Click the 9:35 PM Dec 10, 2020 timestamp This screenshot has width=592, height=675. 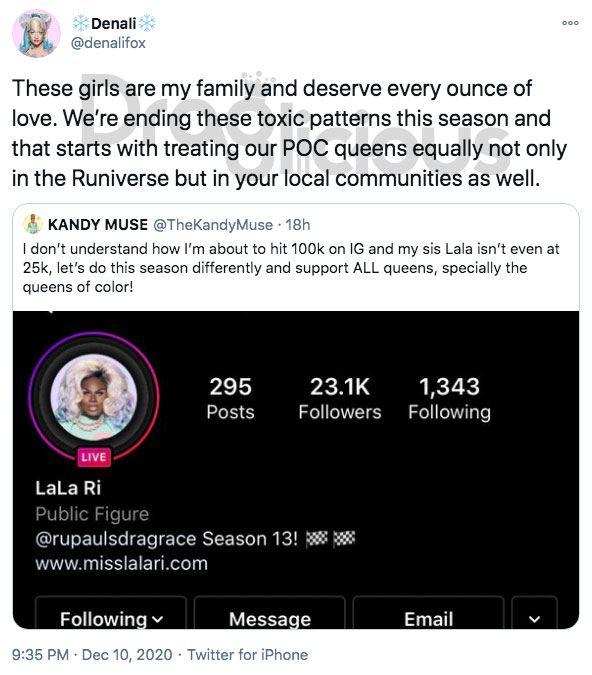(x=92, y=655)
